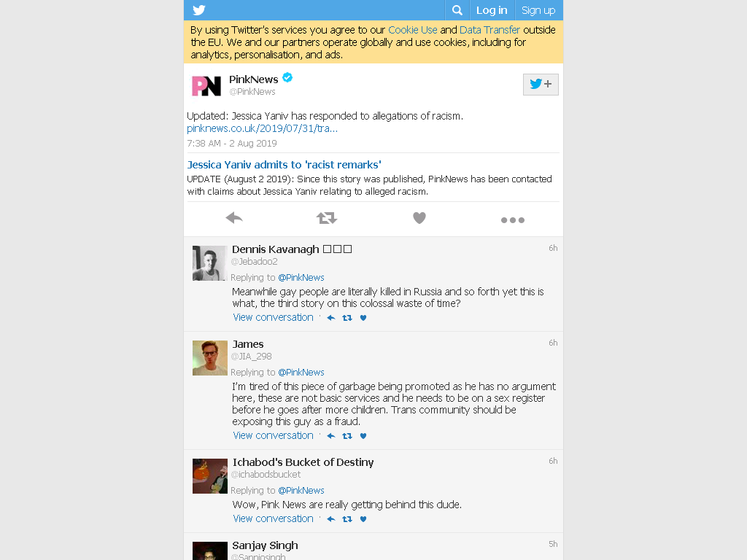Open the Data Transfer link
Image resolution: width=747 pixels, height=560 pixels.
pos(489,30)
